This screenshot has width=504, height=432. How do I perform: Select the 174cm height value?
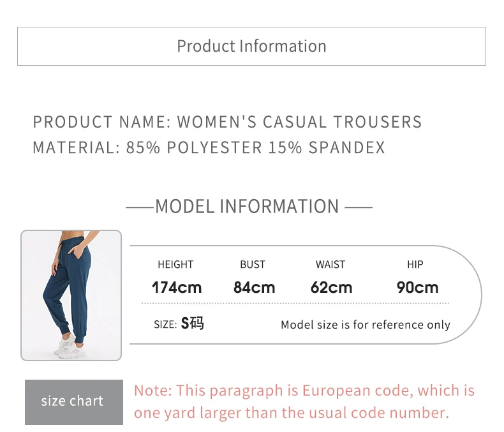[177, 287]
